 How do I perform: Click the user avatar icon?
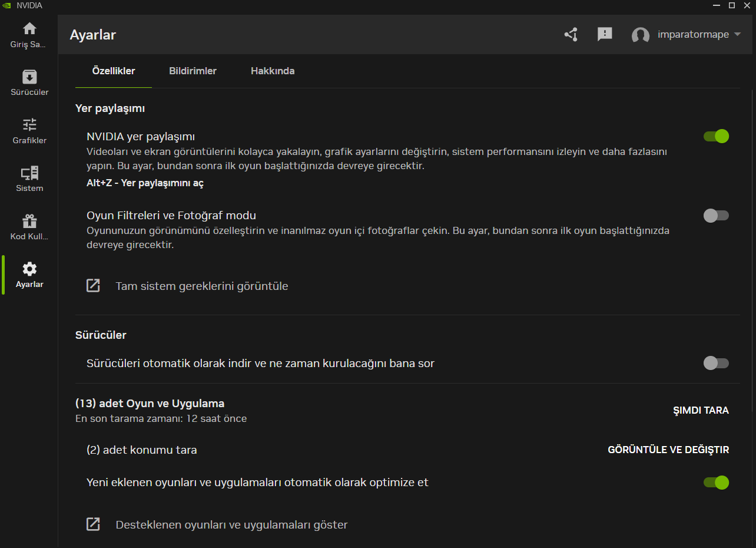pyautogui.click(x=640, y=35)
